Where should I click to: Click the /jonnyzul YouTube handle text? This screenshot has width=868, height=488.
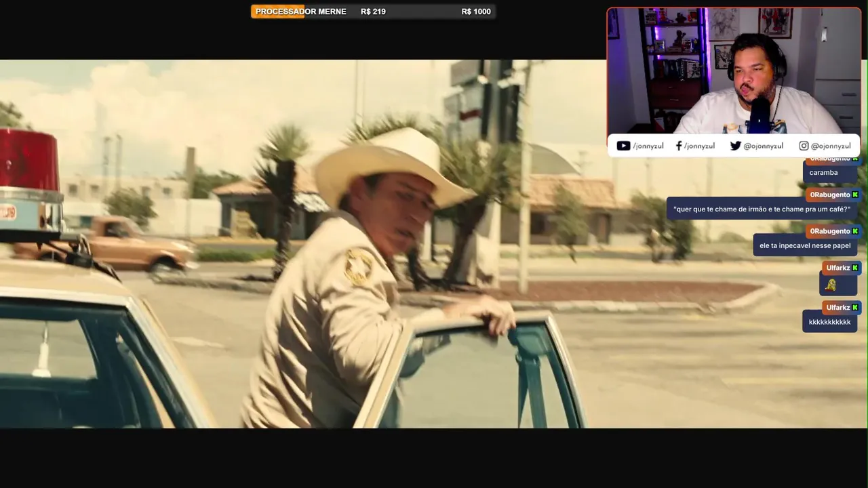[x=648, y=146]
